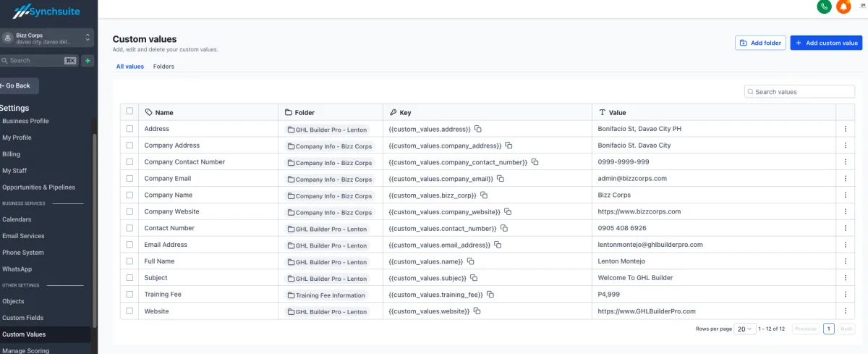
Task: Open Business Profile settings
Action: click(26, 121)
